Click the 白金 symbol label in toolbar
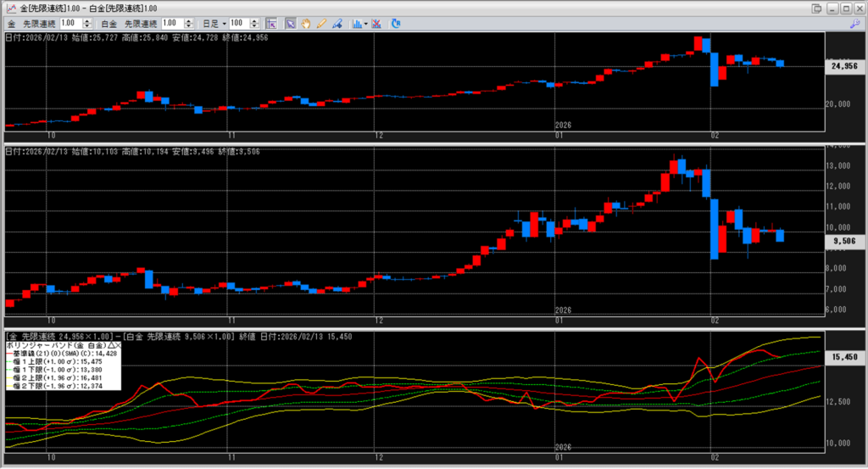This screenshot has width=868, height=469. click(111, 23)
